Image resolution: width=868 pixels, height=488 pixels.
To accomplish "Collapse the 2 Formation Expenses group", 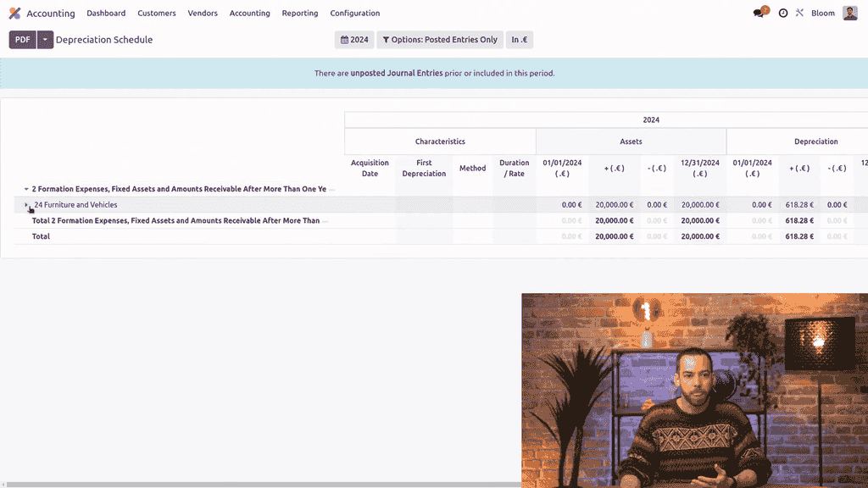I will tap(26, 189).
